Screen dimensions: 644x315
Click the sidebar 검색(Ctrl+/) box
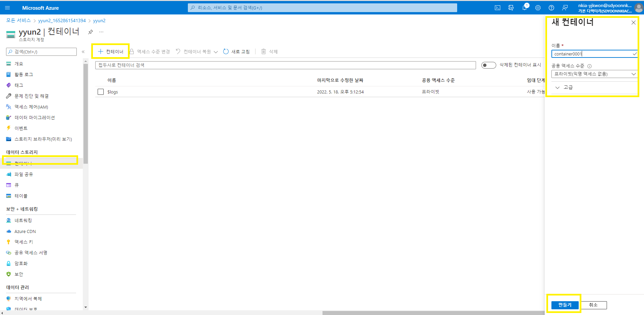pyautogui.click(x=41, y=52)
